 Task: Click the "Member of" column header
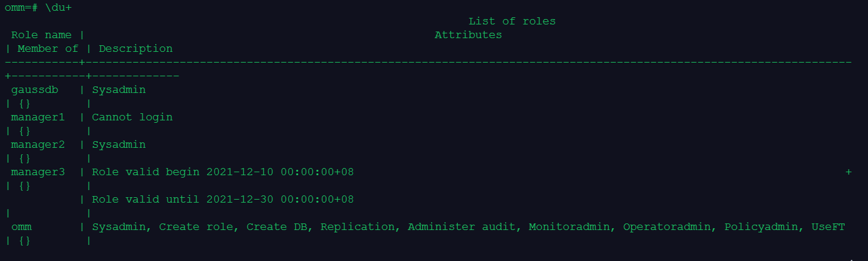(x=48, y=49)
